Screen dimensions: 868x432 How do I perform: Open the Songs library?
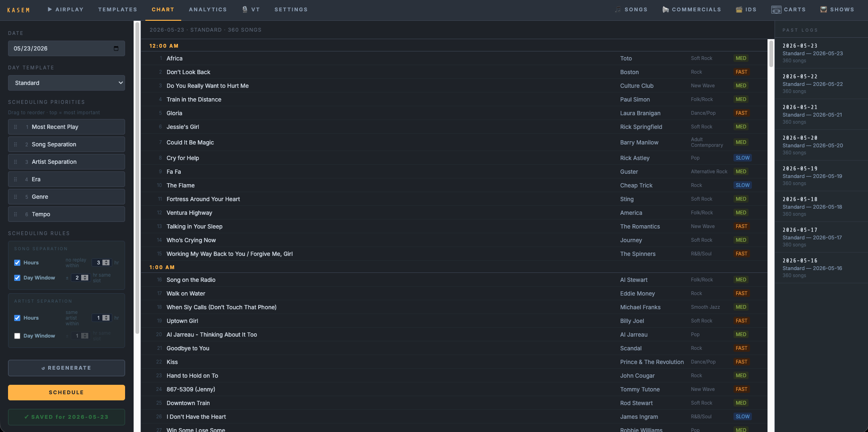(631, 9)
